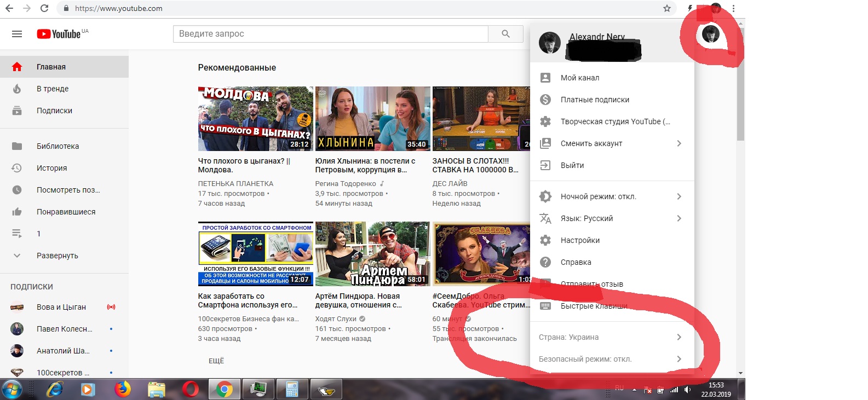Go back with browser back arrow
This screenshot has height=400, width=868.
coord(9,8)
